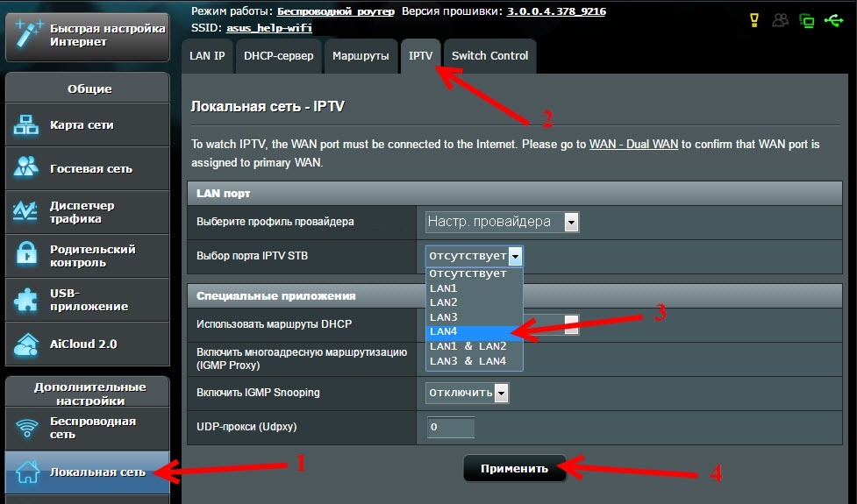This screenshot has height=504, width=857.
Task: Switch to the IPTV tab
Action: tap(420, 56)
